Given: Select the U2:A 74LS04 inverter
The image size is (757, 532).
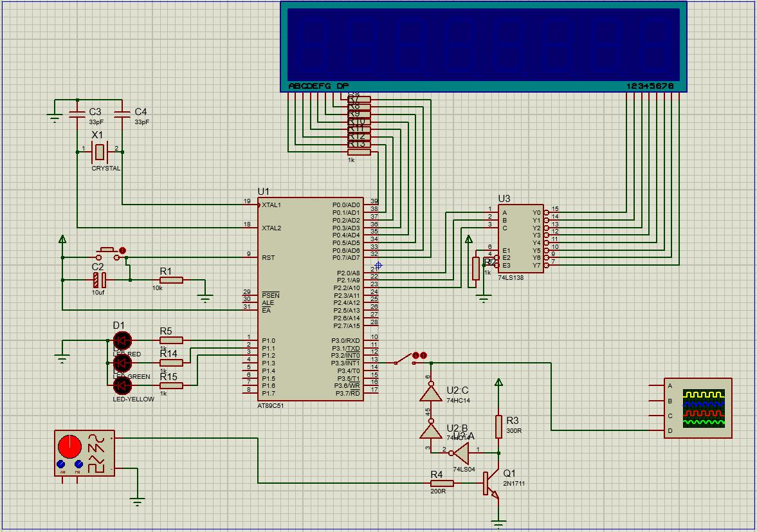Looking at the screenshot, I should tap(460, 454).
